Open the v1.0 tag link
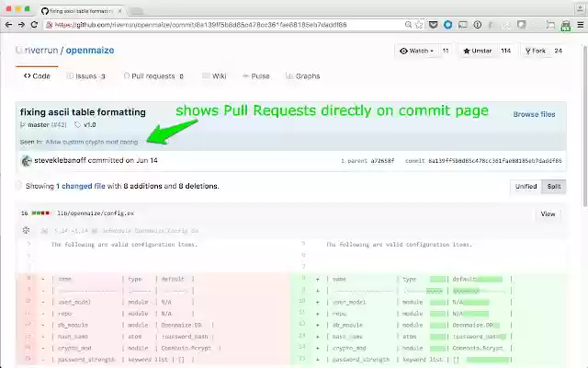588x368 pixels. pyautogui.click(x=89, y=125)
